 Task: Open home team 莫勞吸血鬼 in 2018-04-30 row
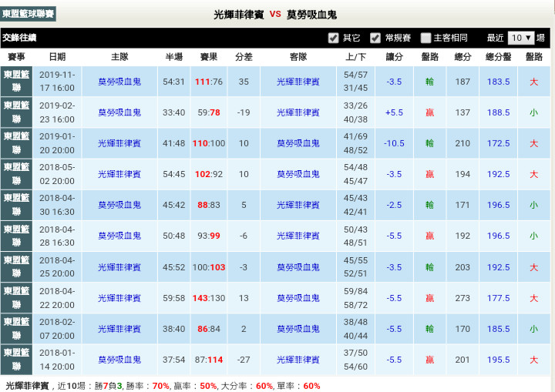pos(119,205)
